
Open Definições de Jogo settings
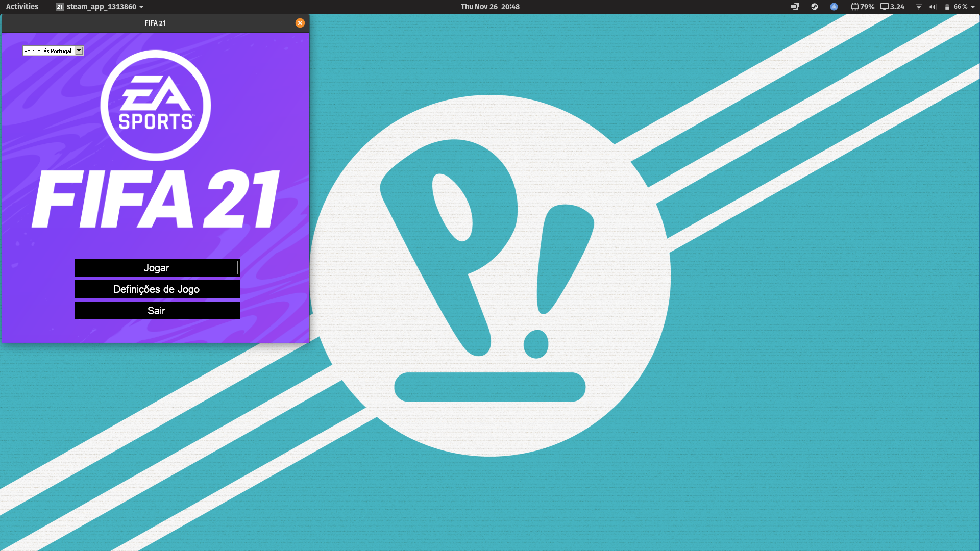[x=157, y=289]
